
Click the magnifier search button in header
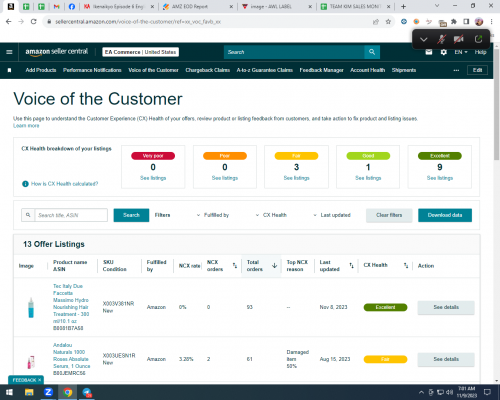pos(372,52)
